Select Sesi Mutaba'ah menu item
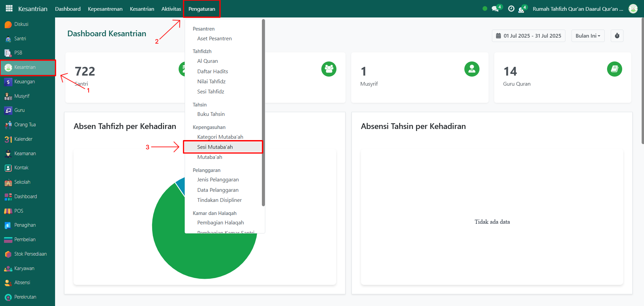 click(x=215, y=147)
